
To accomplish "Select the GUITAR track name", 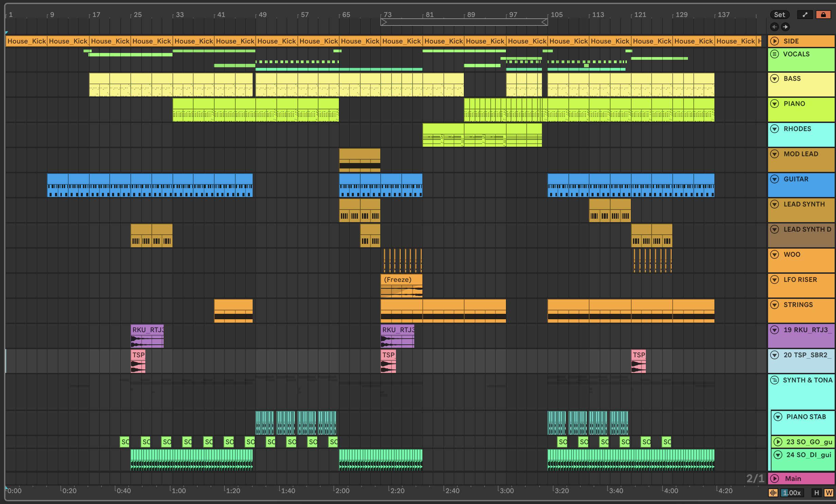I will coord(796,179).
